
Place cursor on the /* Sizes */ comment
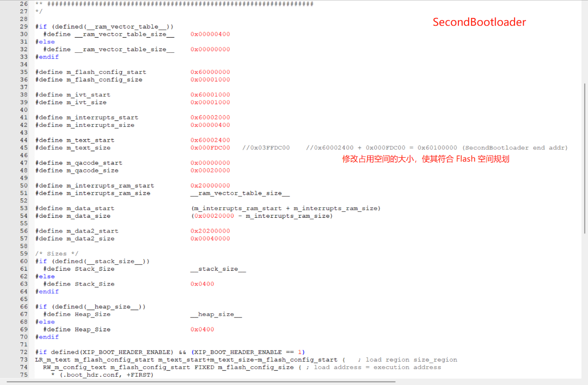click(x=57, y=254)
